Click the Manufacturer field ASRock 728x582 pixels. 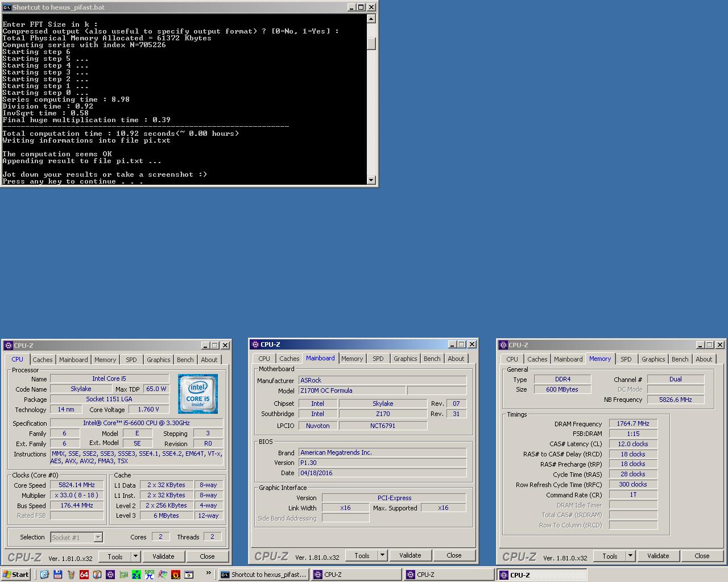point(382,380)
